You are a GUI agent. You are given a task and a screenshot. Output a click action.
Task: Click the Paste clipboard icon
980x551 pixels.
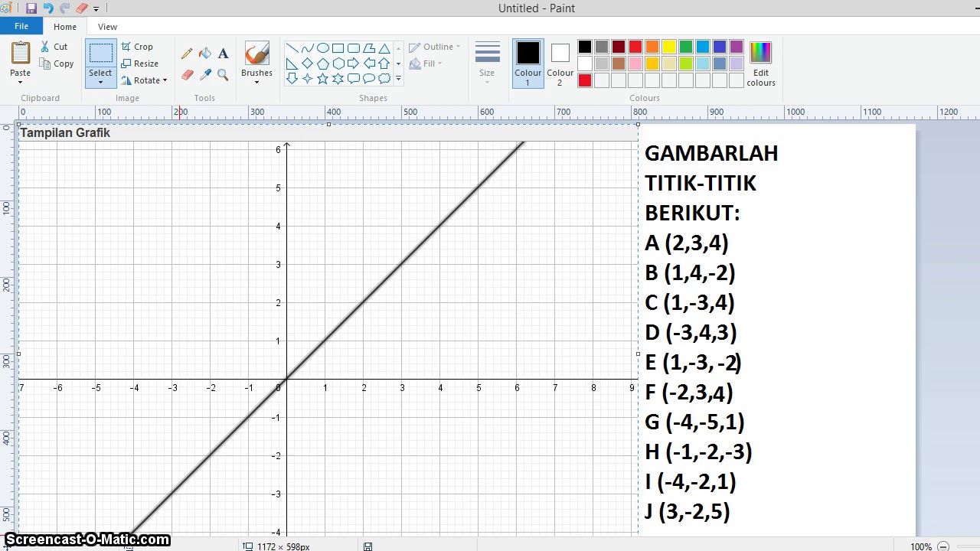tap(21, 53)
